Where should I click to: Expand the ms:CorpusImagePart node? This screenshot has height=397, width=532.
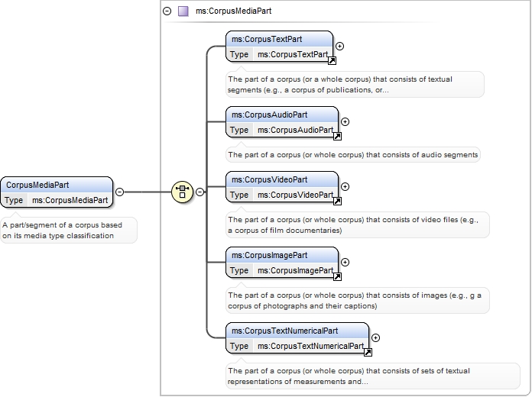coord(345,262)
